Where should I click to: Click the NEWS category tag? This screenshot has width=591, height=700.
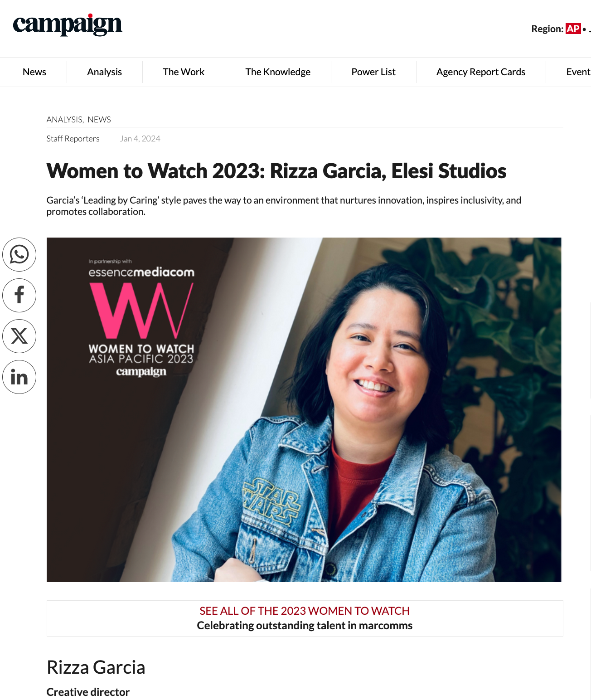(99, 120)
